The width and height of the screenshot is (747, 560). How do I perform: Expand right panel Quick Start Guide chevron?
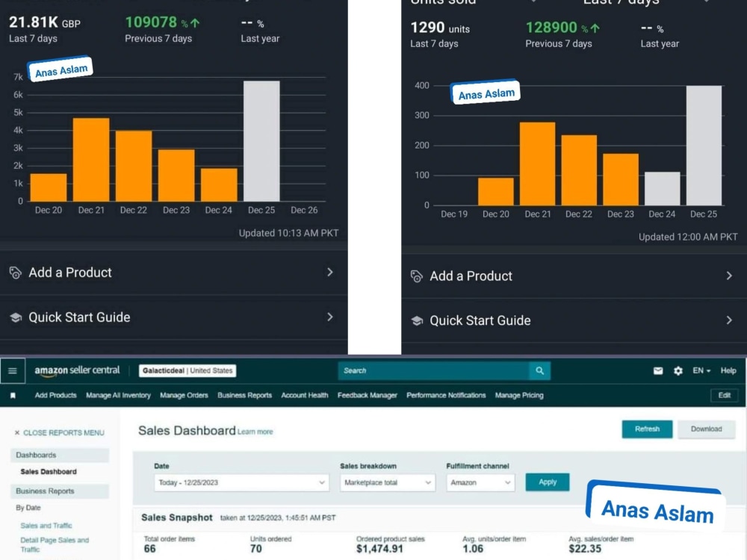[729, 320]
